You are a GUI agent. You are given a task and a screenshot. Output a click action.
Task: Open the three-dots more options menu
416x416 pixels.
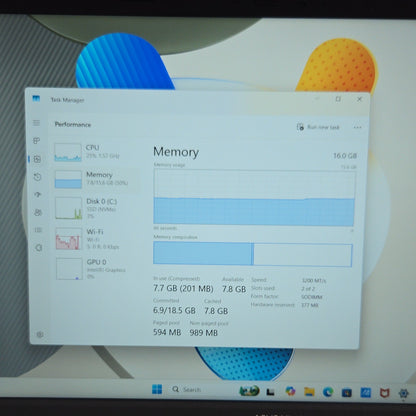[x=357, y=127]
